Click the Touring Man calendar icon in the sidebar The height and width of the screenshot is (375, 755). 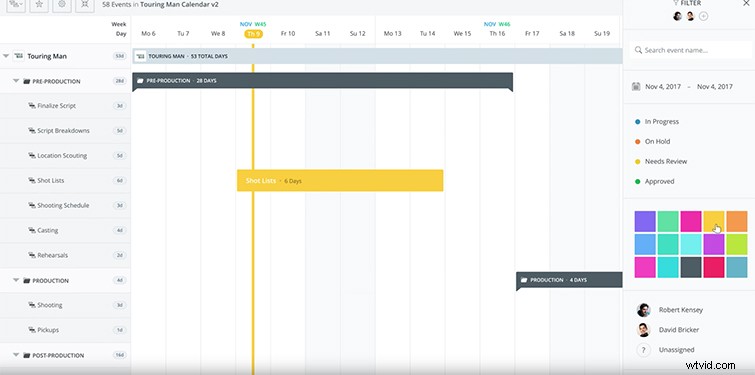pyautogui.click(x=19, y=56)
